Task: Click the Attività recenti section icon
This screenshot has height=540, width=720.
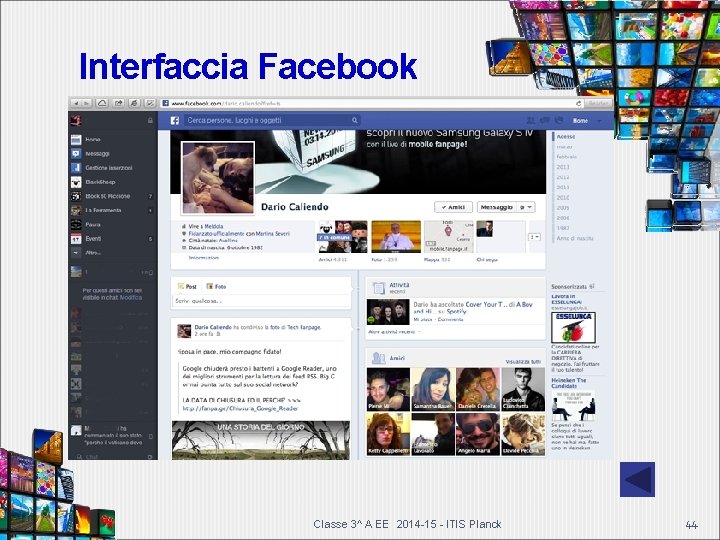Action: pyautogui.click(x=379, y=288)
